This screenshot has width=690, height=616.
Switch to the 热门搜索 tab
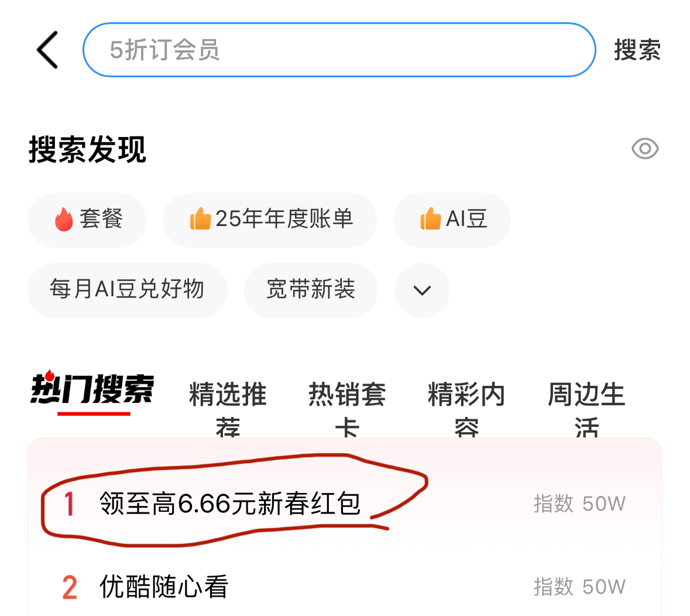point(93,389)
